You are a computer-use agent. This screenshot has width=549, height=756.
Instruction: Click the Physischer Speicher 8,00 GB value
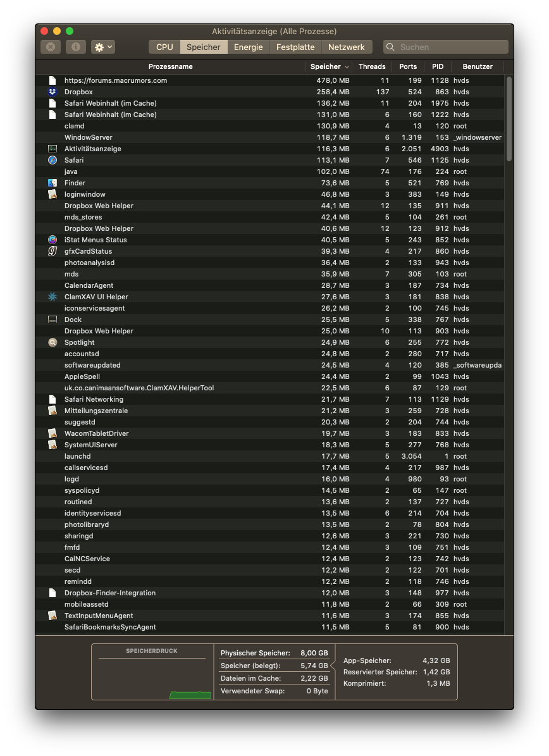point(314,653)
